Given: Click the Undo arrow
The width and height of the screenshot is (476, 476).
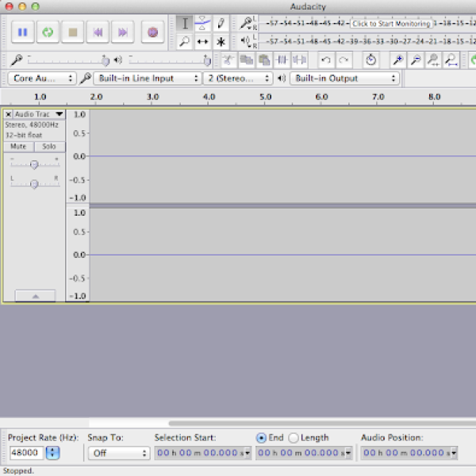Looking at the screenshot, I should click(x=326, y=60).
